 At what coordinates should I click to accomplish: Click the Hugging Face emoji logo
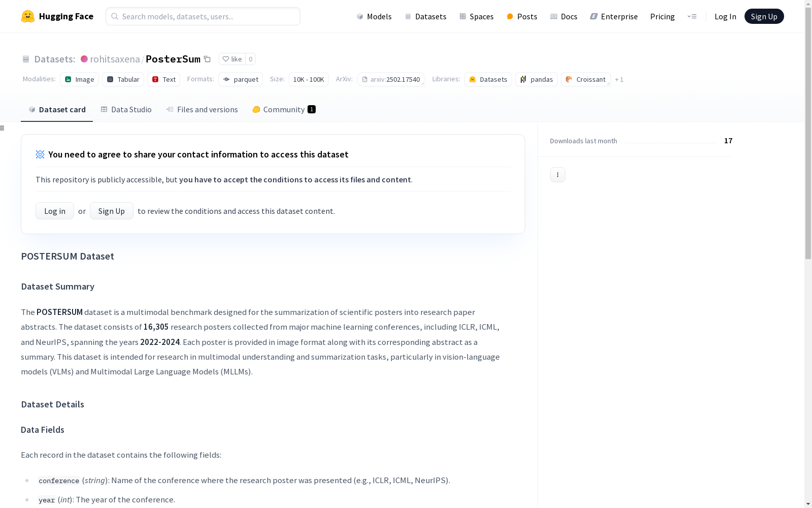pos(28,16)
